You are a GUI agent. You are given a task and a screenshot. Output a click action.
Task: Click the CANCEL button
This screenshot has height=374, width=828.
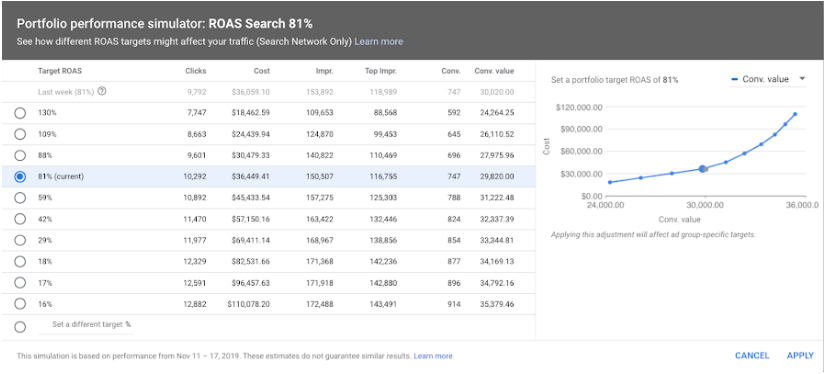pyautogui.click(x=752, y=356)
